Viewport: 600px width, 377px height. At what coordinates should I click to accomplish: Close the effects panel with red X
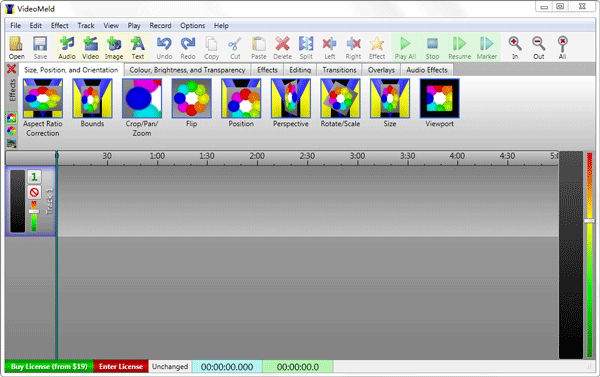[11, 69]
